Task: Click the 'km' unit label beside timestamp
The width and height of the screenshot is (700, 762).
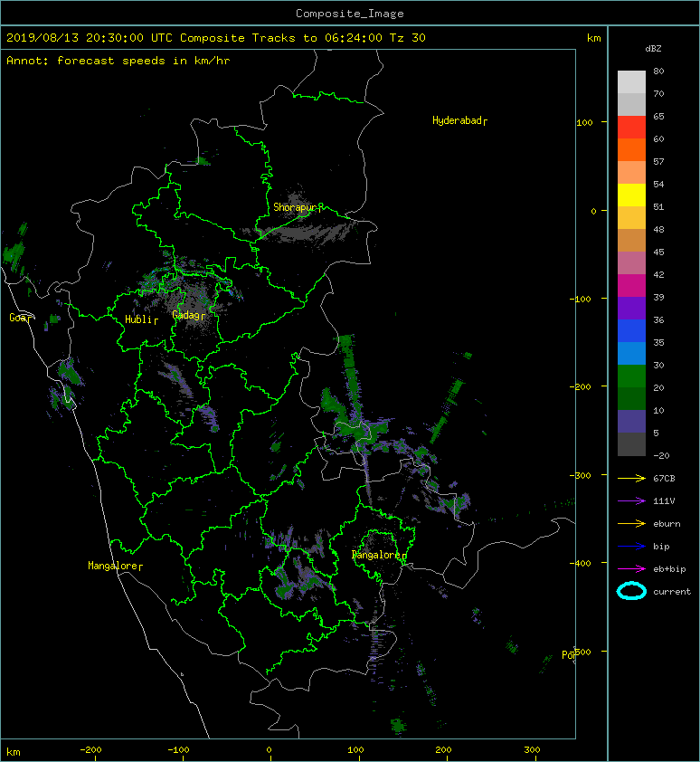Action: (x=593, y=38)
